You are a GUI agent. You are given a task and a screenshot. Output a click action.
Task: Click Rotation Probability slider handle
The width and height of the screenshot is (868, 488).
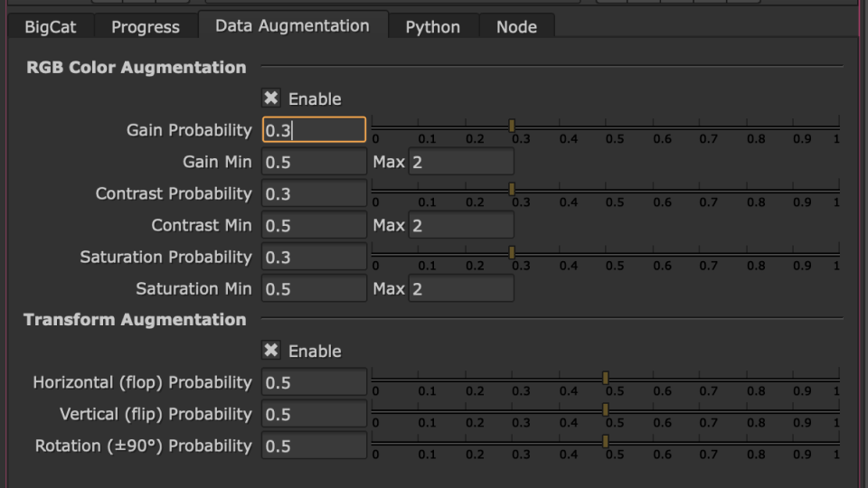[x=606, y=441]
